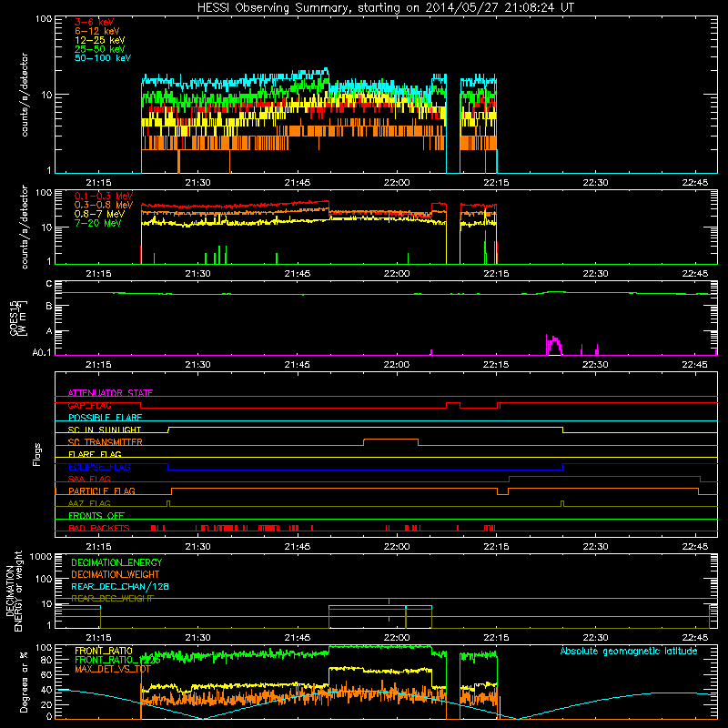
Task: Click the PARTICLE_FLAG label
Action: click(x=102, y=490)
